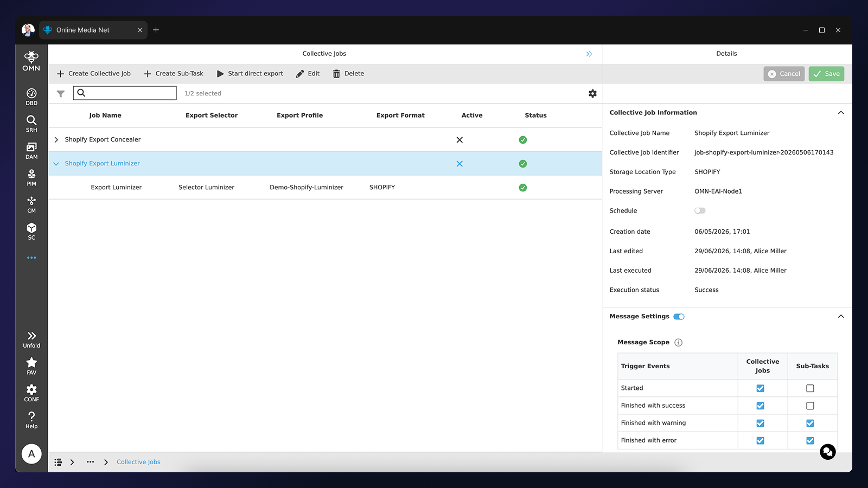Open a new browser tab with plus
868x488 pixels.
pyautogui.click(x=156, y=30)
